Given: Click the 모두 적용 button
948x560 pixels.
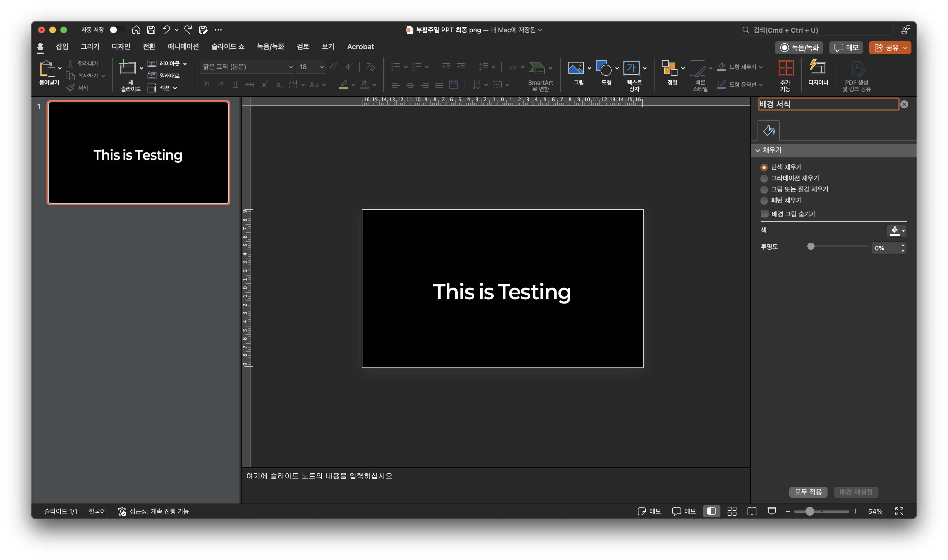Looking at the screenshot, I should (x=808, y=492).
